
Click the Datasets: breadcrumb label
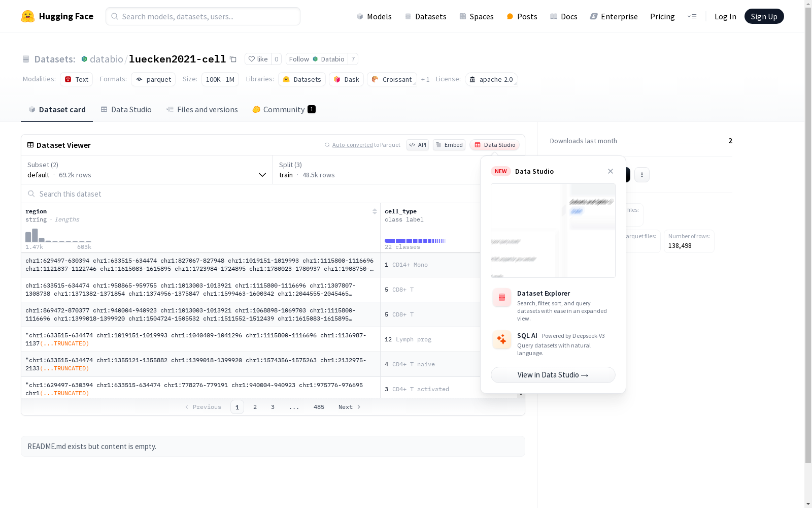[55, 59]
